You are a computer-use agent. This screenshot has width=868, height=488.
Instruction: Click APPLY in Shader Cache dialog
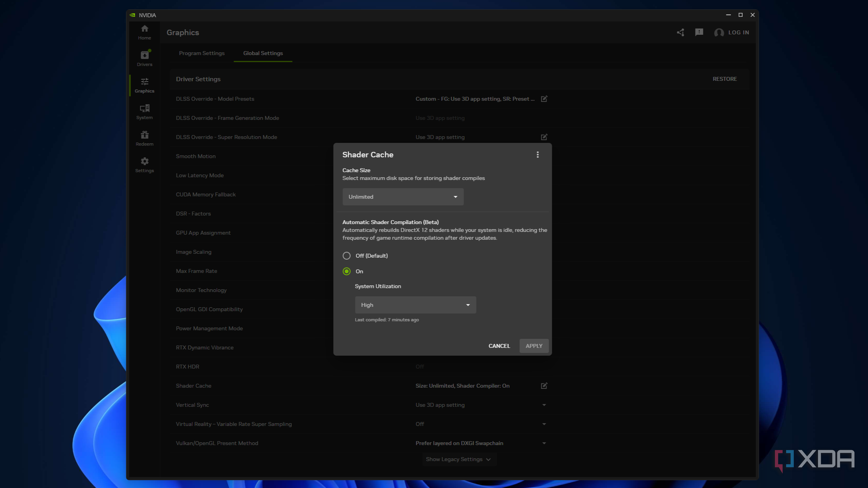[534, 346]
